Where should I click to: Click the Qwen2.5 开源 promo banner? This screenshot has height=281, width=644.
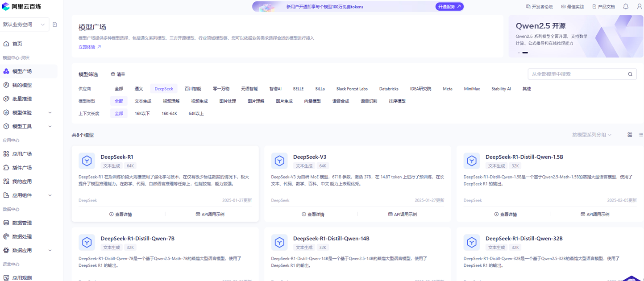tap(576, 36)
